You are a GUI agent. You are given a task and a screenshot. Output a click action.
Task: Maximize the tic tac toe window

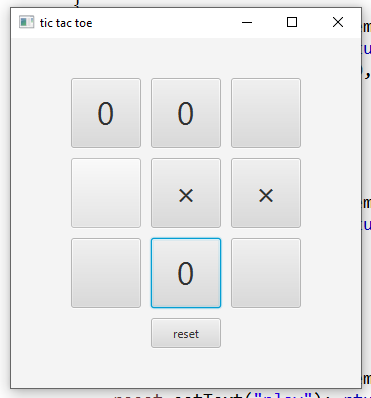pyautogui.click(x=292, y=22)
